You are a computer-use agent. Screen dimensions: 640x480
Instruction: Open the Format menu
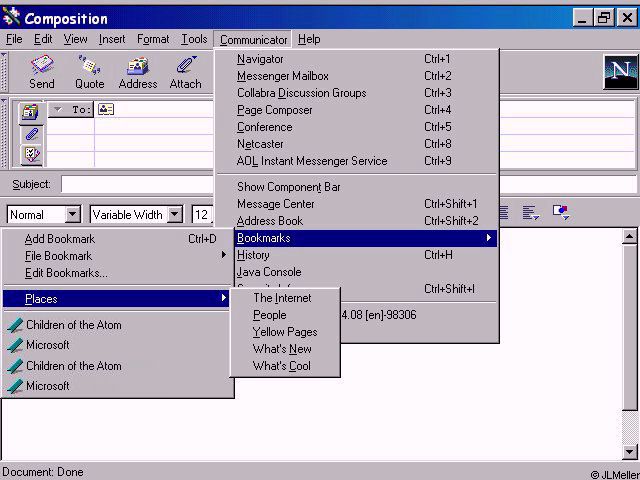point(153,39)
